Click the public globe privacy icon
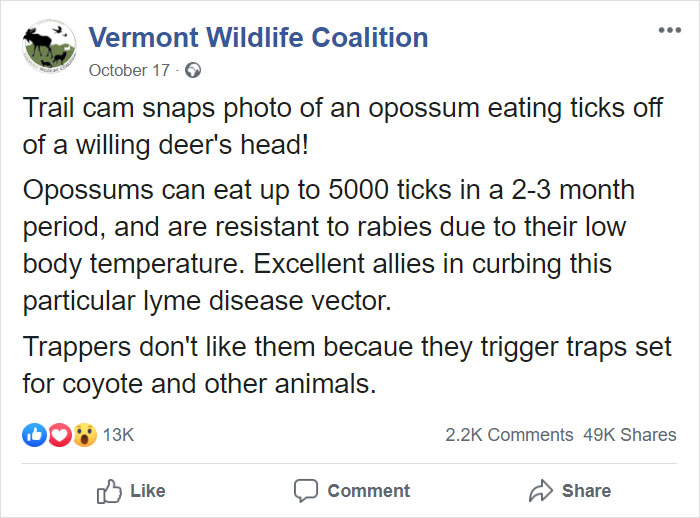Screen dimensions: 700x518 coord(193,70)
